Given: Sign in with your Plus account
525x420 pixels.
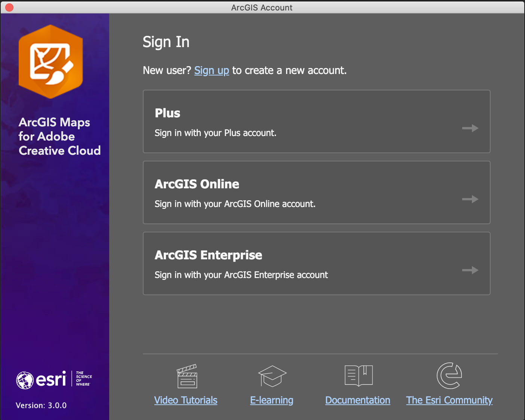Looking at the screenshot, I should click(316, 121).
